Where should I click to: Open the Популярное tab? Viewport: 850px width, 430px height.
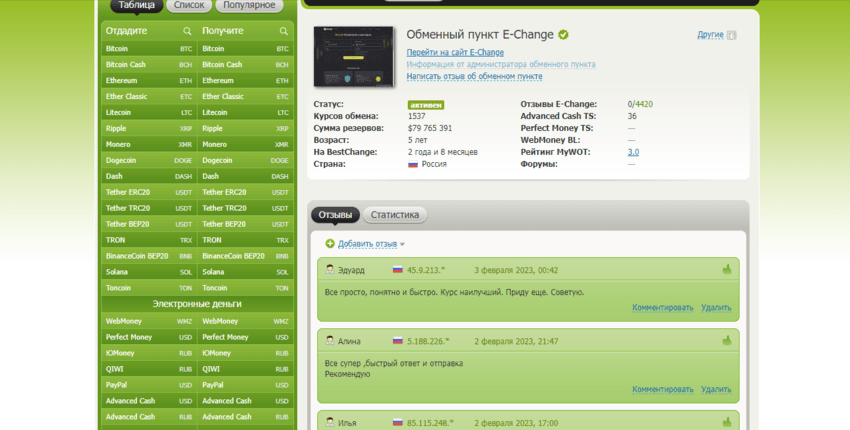coord(246,5)
